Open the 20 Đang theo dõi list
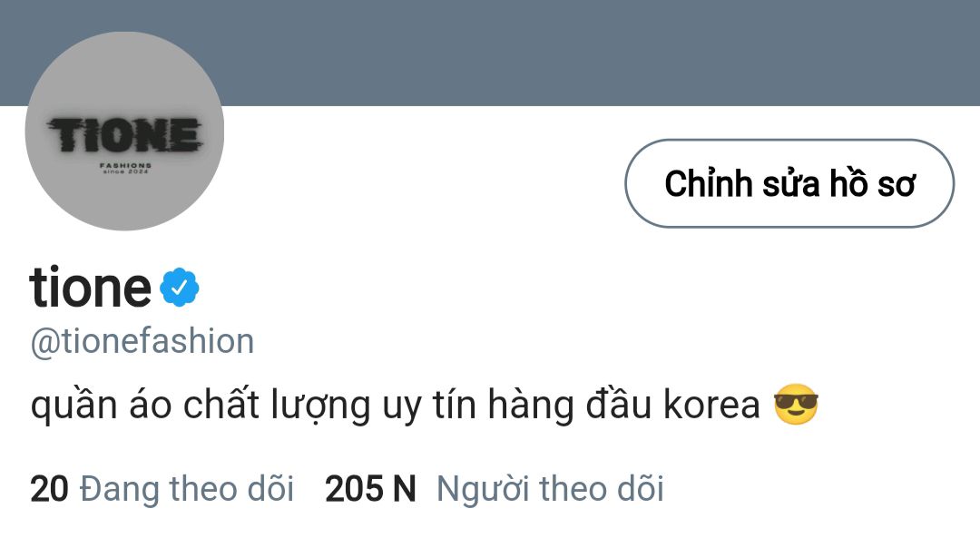This screenshot has width=980, height=548. (162, 489)
